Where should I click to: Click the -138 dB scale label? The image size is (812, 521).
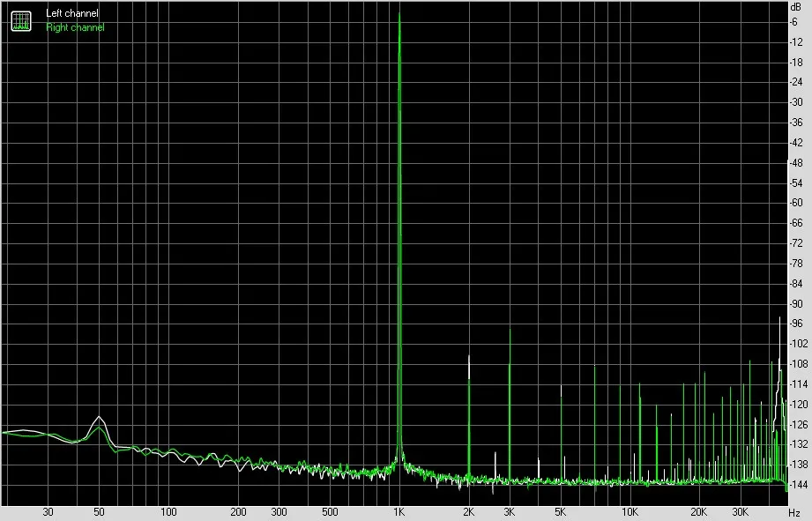click(798, 464)
